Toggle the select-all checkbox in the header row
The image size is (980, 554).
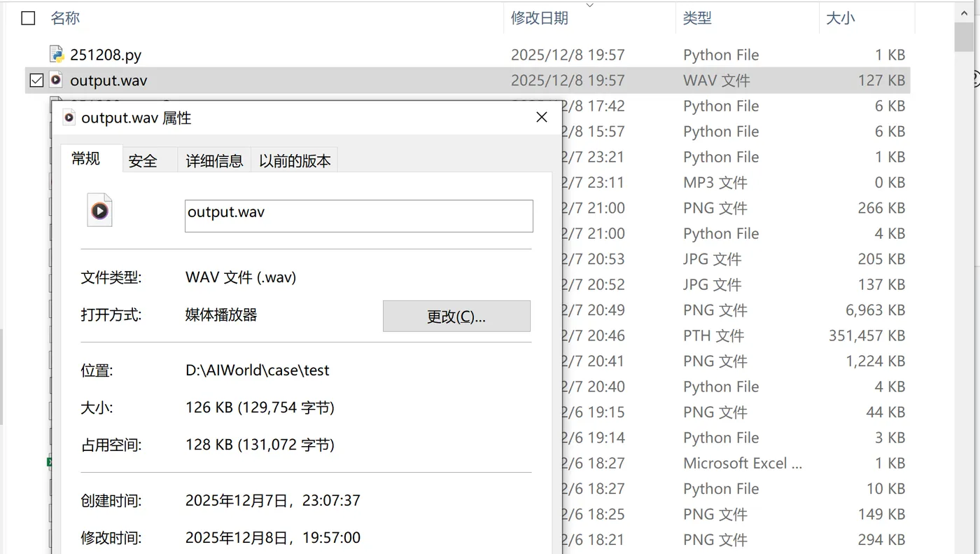coord(27,18)
